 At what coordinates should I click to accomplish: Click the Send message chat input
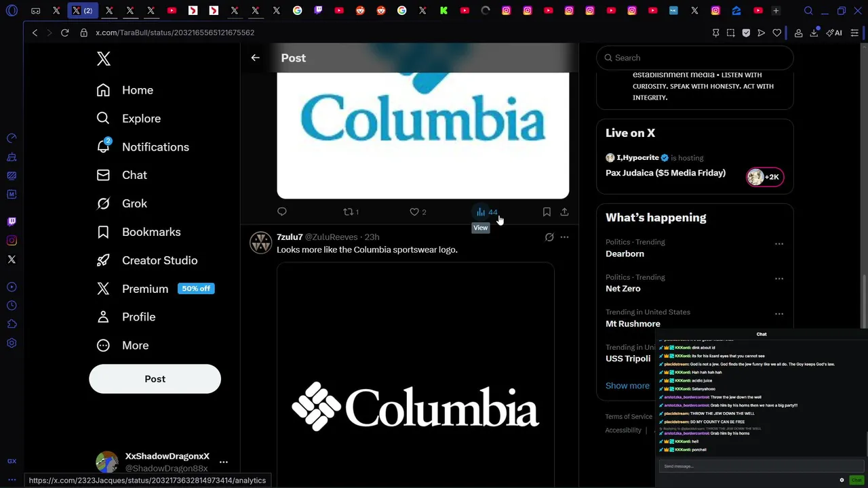tap(762, 466)
